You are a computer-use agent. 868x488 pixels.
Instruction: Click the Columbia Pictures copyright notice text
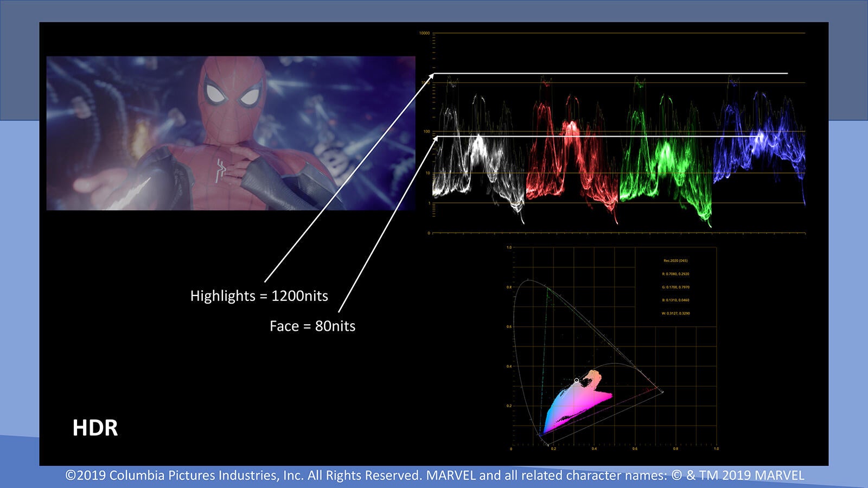[435, 476]
